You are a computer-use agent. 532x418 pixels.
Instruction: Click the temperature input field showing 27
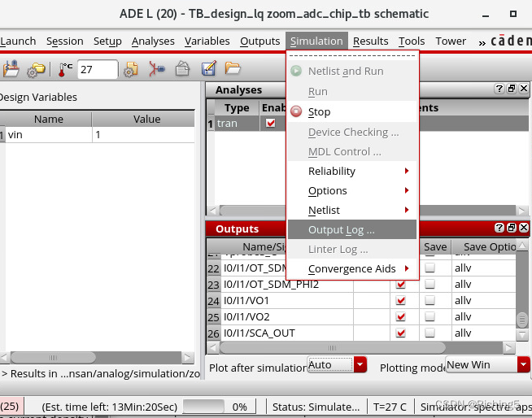[98, 70]
